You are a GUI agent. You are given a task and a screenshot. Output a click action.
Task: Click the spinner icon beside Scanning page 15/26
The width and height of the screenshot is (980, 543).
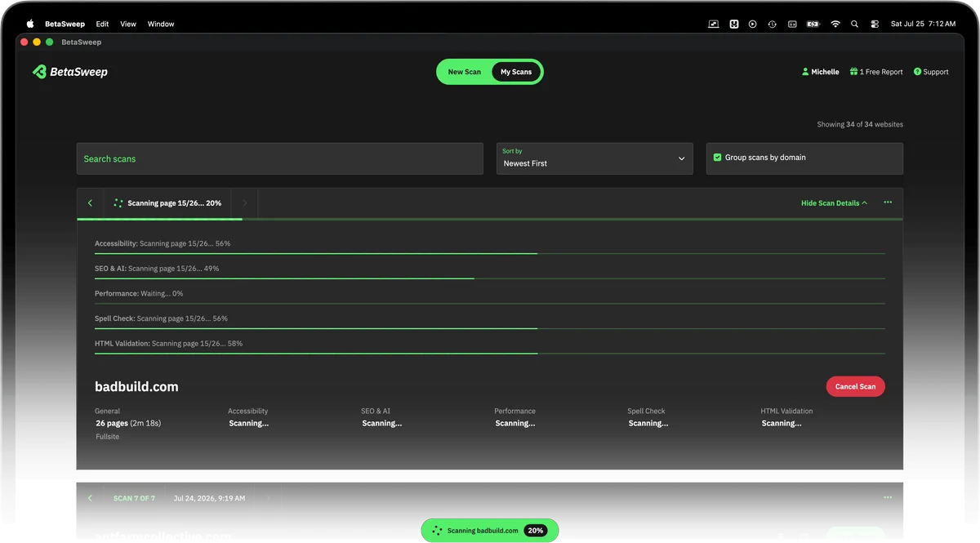pyautogui.click(x=118, y=203)
